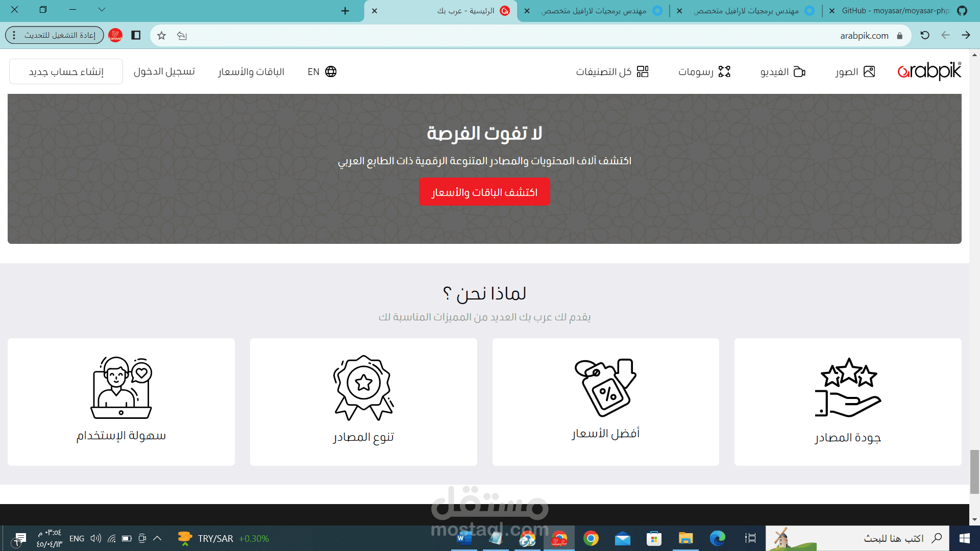Switch to الرئيسية - عرب بك tab
Screen dimensions: 980x551
440,11
